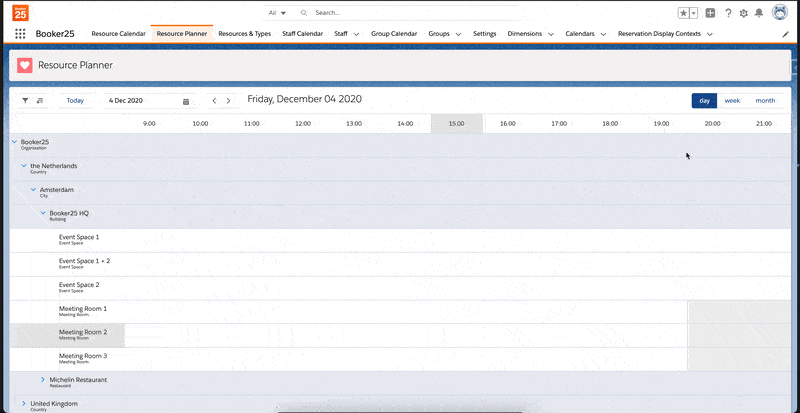Switch planner to month view
This screenshot has width=800, height=413.
765,101
